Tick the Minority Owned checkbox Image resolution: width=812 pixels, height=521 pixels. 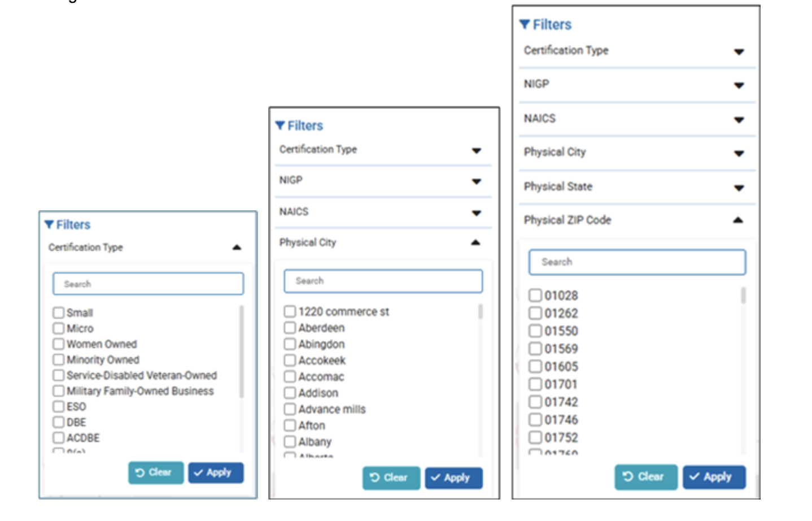click(58, 359)
